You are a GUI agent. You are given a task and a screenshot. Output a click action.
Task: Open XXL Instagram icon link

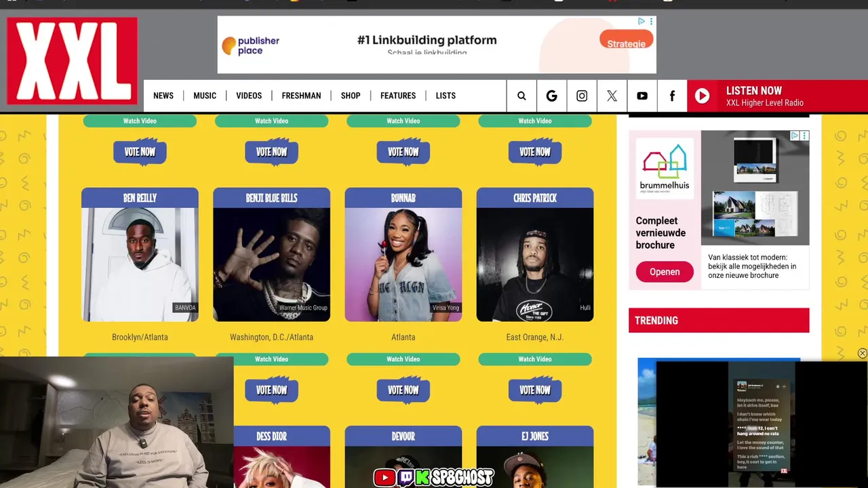coord(582,96)
